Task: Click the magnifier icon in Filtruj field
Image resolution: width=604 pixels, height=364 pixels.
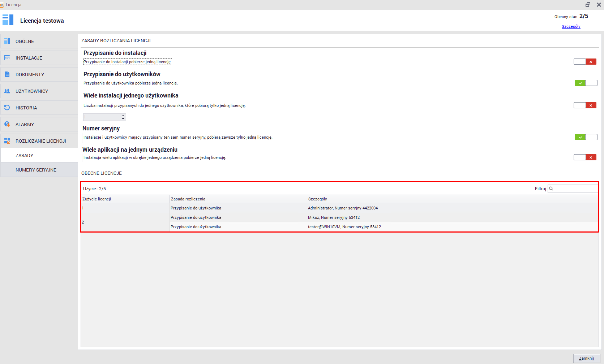Action: point(551,188)
